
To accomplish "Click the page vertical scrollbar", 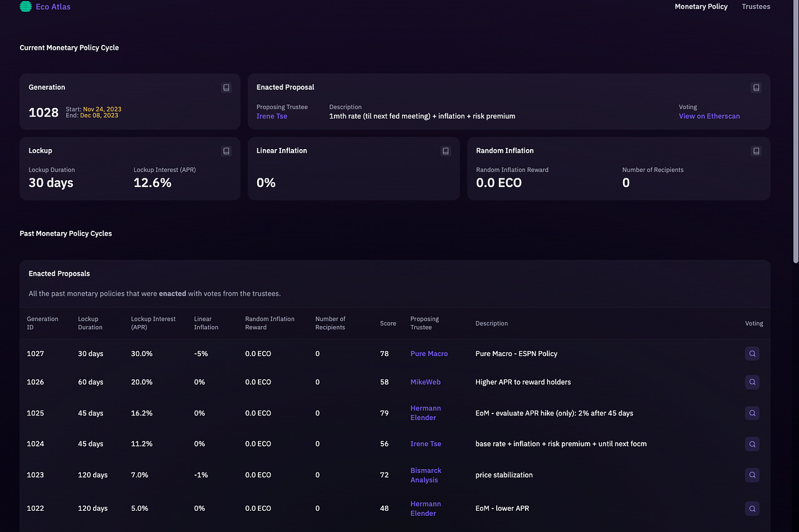I will click(795, 131).
